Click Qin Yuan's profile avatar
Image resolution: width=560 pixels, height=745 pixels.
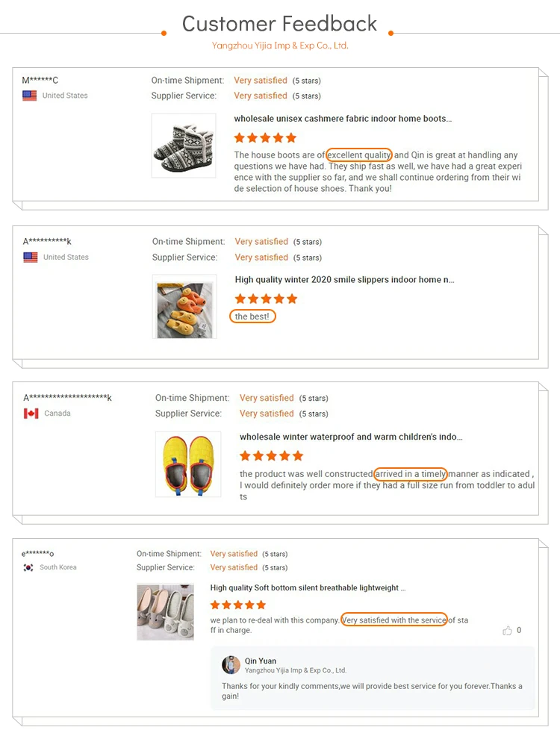tap(231, 664)
